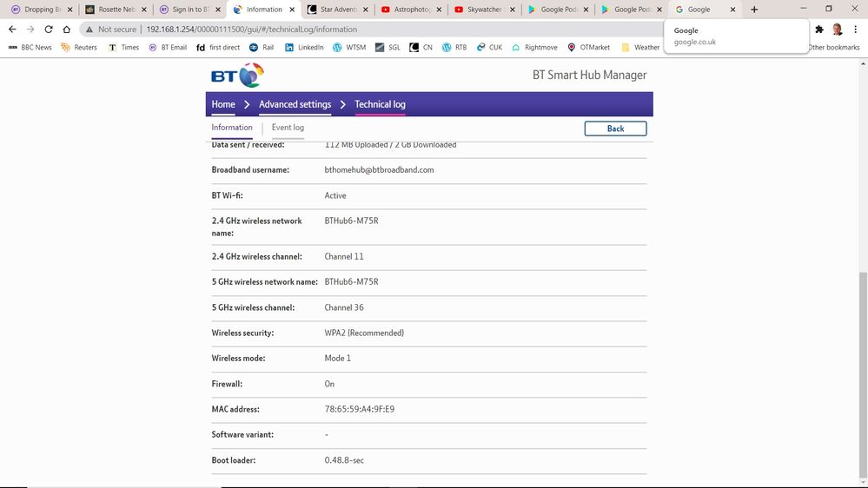Go to browser home page icon

point(67,29)
